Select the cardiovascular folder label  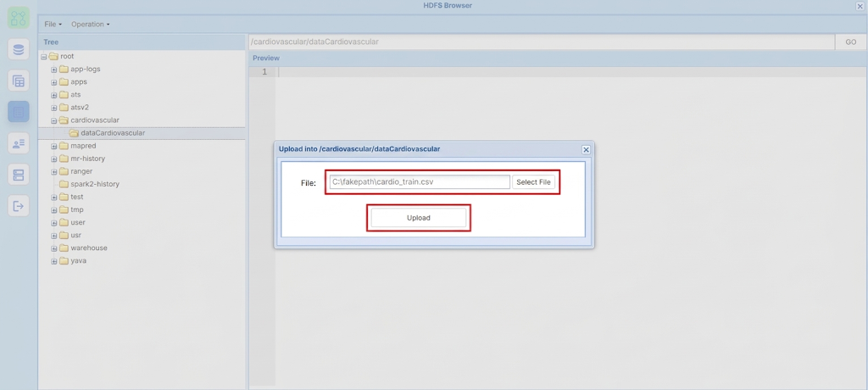coord(95,120)
